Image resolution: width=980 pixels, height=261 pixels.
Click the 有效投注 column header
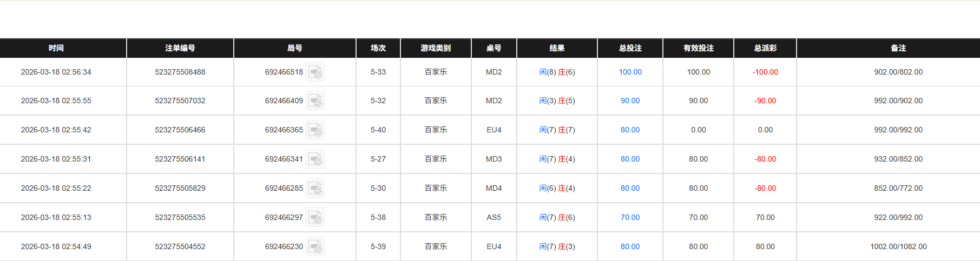(x=698, y=48)
